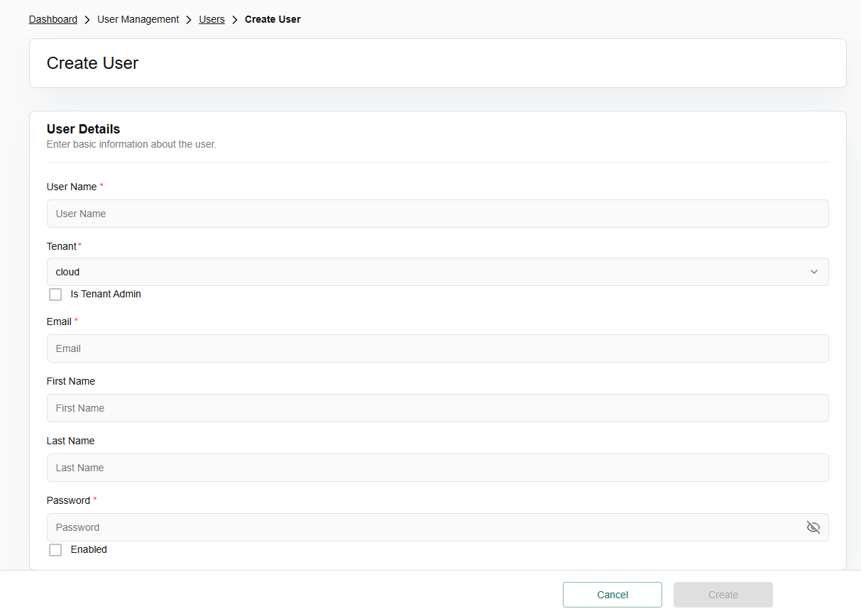Toggle password visibility eye icon

813,527
